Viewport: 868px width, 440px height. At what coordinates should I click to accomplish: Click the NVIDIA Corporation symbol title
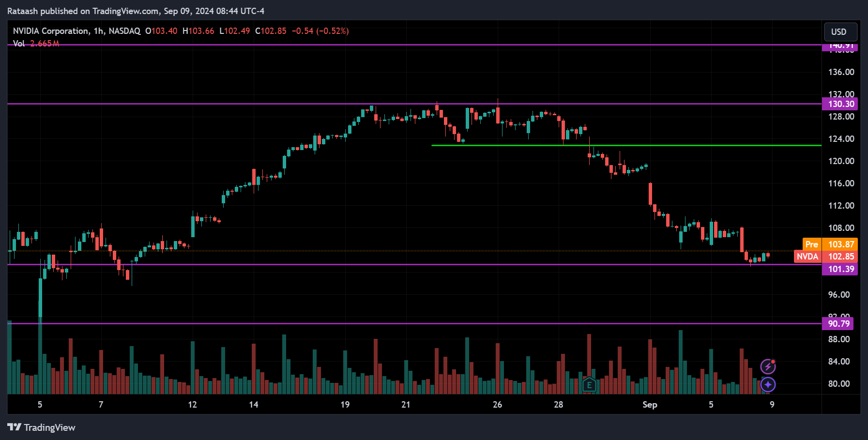point(51,31)
